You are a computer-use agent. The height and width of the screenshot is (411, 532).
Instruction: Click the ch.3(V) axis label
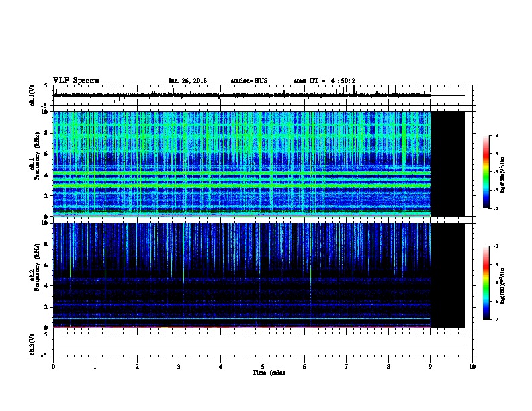tap(32, 345)
